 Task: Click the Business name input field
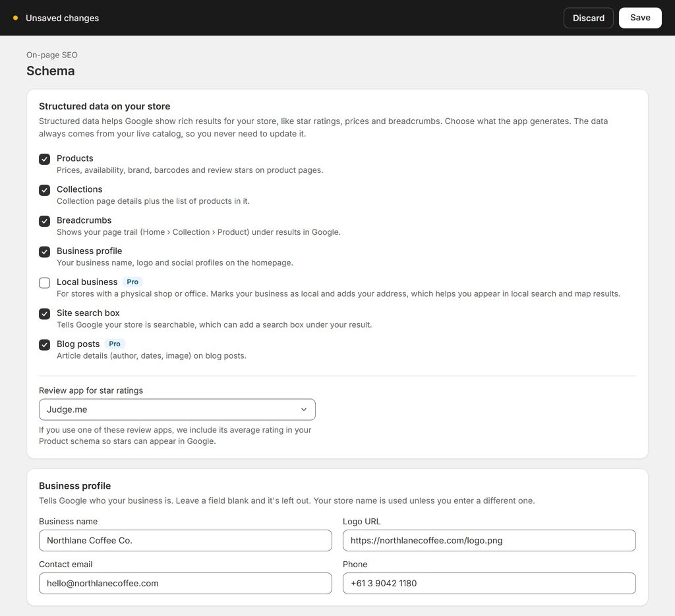click(185, 540)
